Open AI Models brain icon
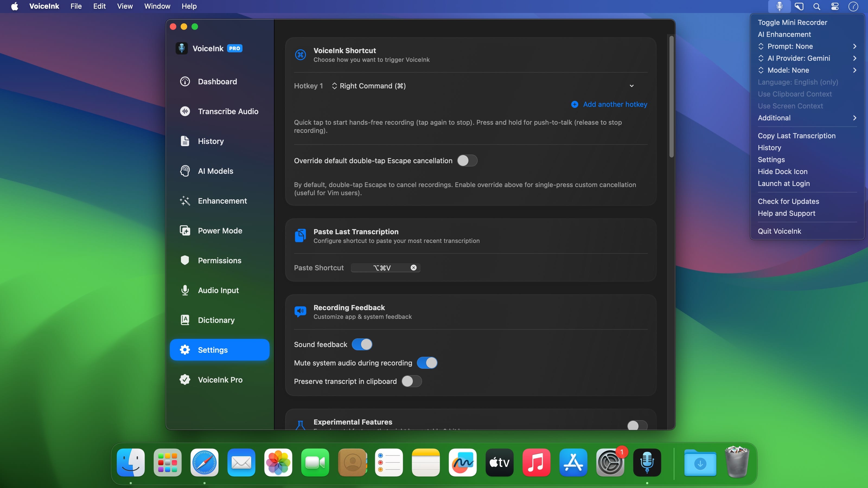This screenshot has height=488, width=868. tap(185, 171)
